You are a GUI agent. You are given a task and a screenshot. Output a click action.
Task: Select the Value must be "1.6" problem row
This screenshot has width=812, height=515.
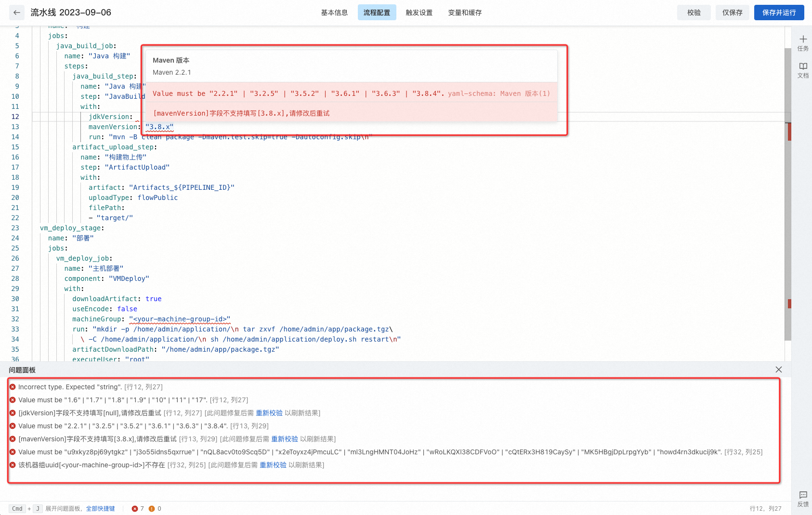133,400
